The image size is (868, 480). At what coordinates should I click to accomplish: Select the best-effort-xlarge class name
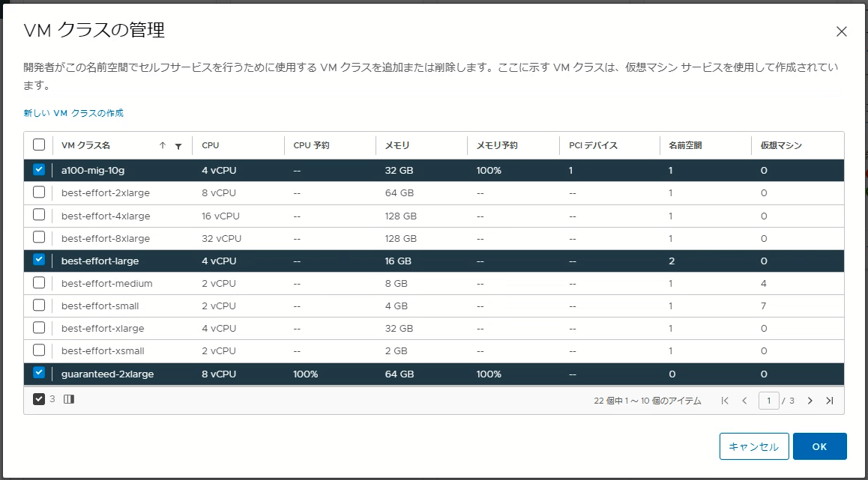(103, 329)
